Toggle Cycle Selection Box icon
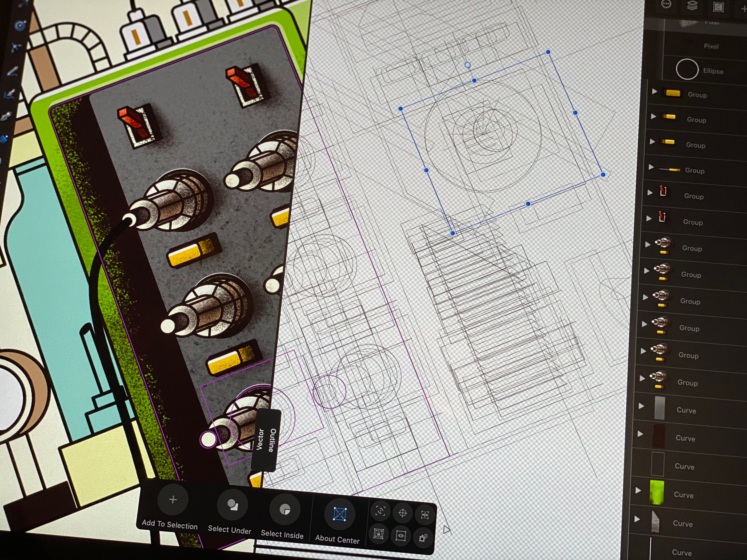The height and width of the screenshot is (560, 747). coord(380,511)
